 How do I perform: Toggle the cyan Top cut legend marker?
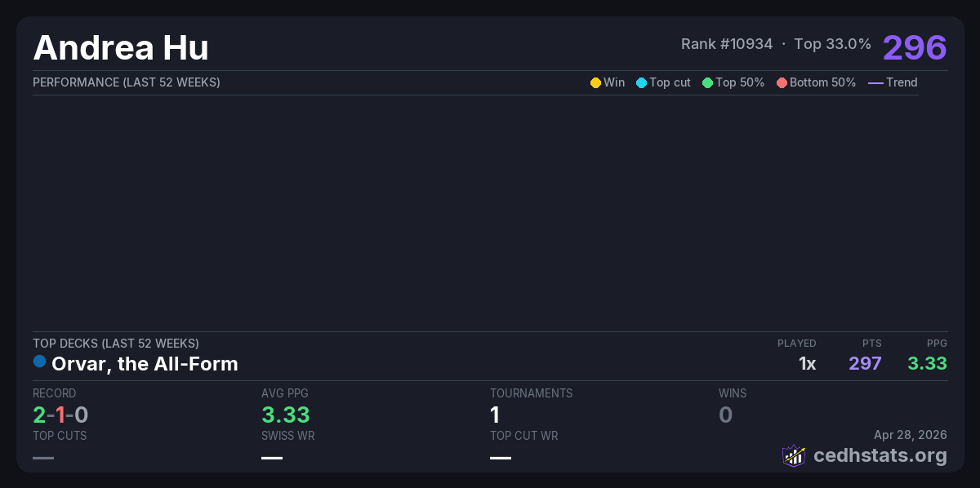click(x=641, y=82)
